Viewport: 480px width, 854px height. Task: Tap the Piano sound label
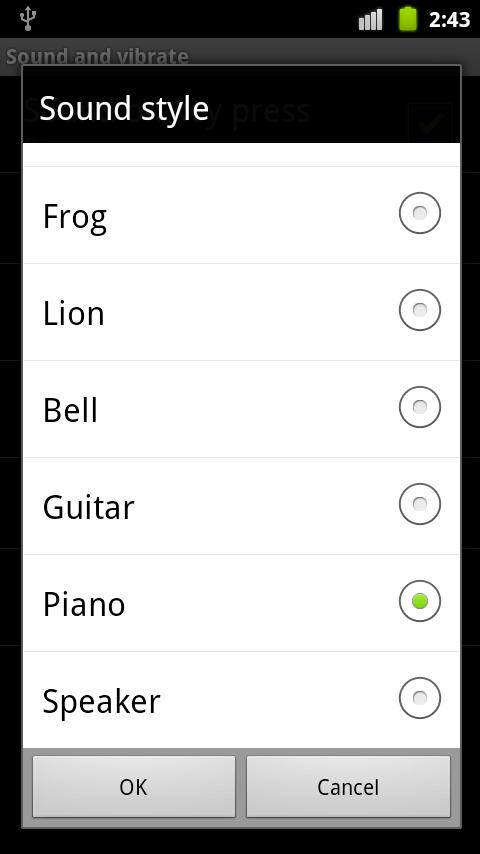[x=84, y=605]
